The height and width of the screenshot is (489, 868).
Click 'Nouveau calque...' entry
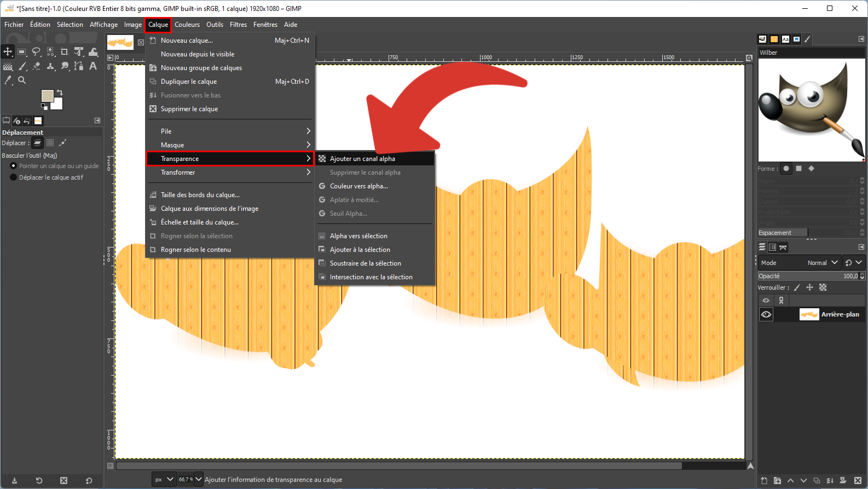[229, 41]
